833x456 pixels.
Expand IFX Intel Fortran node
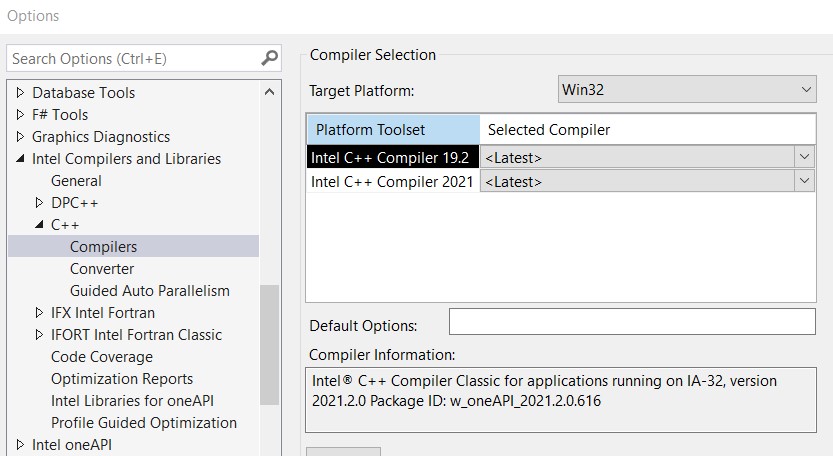40,313
